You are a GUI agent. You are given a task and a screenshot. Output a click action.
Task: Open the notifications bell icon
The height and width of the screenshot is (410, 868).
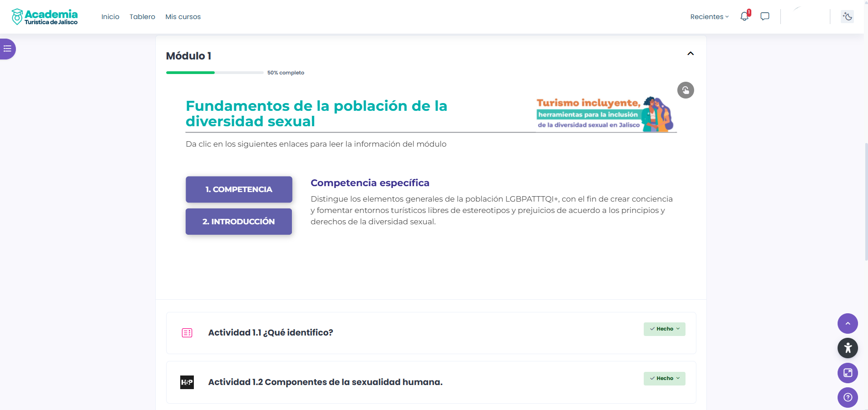click(744, 17)
